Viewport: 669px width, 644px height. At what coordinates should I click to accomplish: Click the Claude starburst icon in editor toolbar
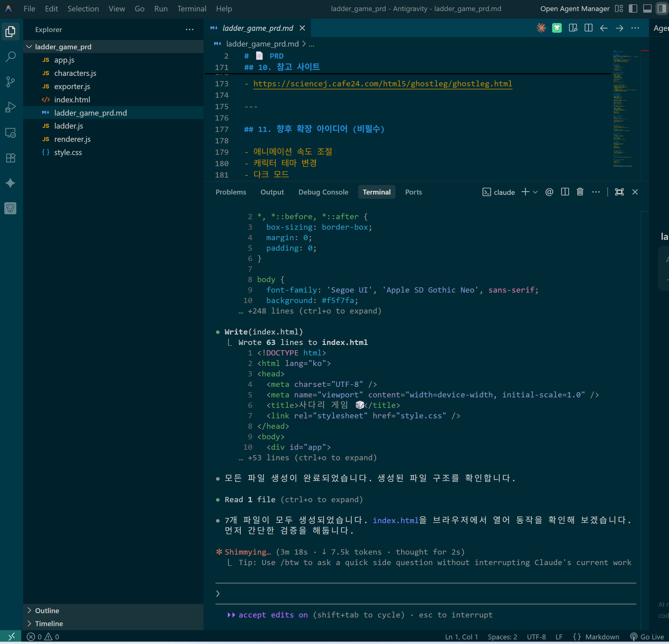(x=541, y=28)
